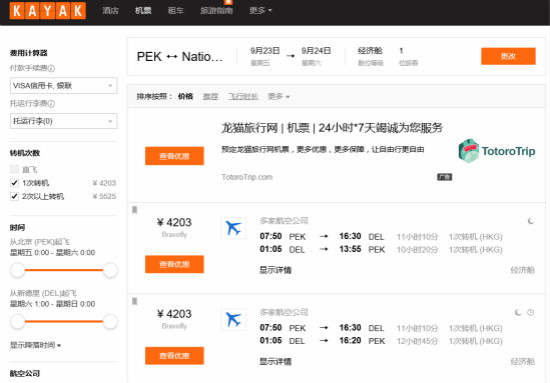Image resolution: width=550 pixels, height=383 pixels.
Task: Click passenger count 1 field
Action: (x=409, y=56)
